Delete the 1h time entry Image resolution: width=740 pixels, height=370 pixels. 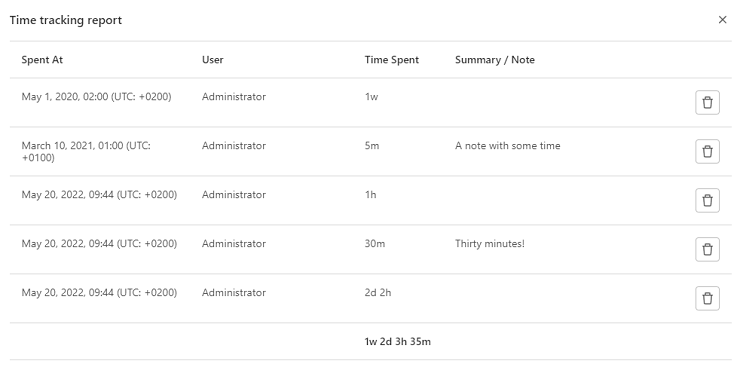(707, 201)
